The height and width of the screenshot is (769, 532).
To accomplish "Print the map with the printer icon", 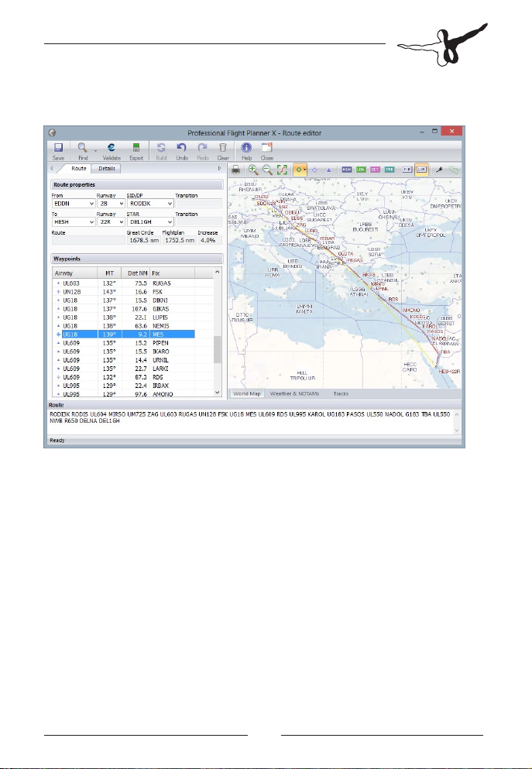I will tap(236, 170).
